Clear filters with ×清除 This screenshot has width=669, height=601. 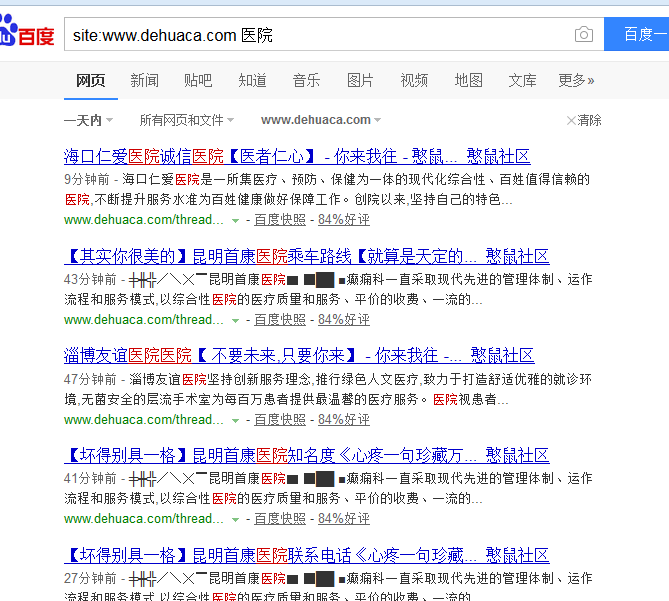click(584, 120)
